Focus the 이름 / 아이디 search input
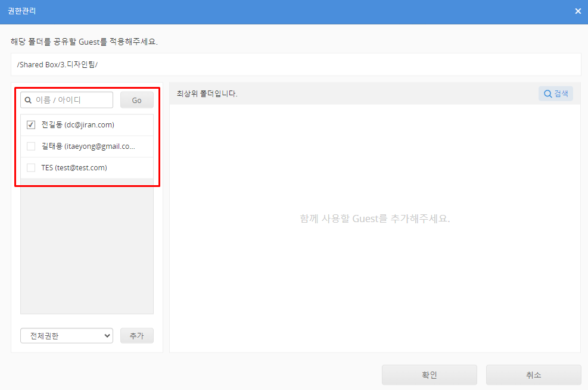This screenshot has height=390, width=588. click(x=71, y=100)
